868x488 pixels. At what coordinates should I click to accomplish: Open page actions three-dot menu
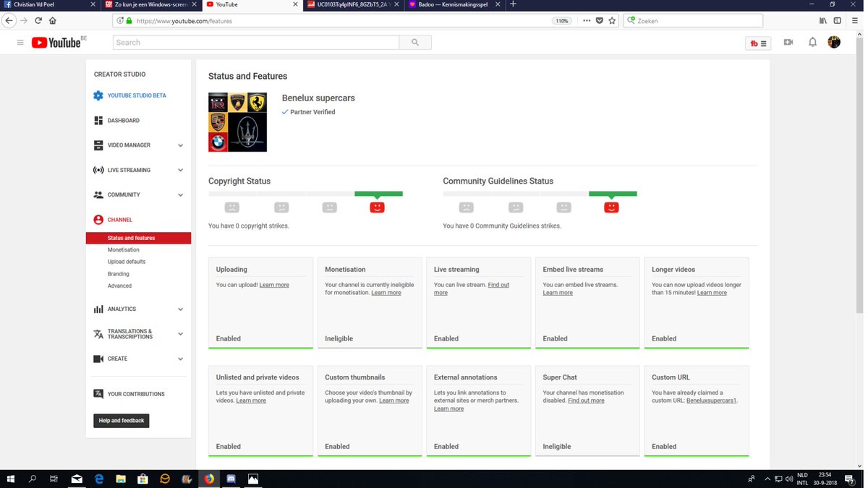[586, 21]
